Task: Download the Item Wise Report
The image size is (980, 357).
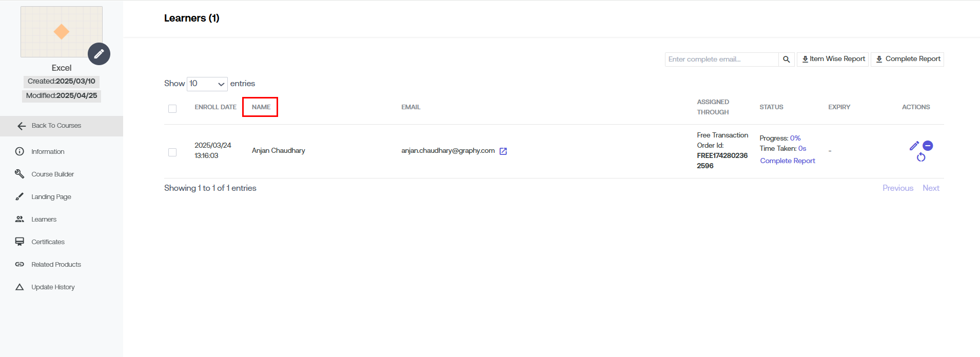Action: (x=833, y=59)
